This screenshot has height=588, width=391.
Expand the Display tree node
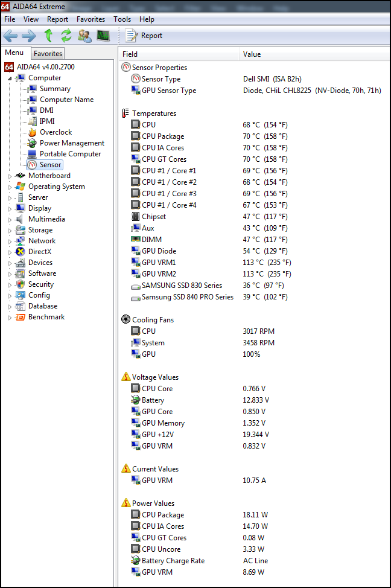tap(10, 208)
